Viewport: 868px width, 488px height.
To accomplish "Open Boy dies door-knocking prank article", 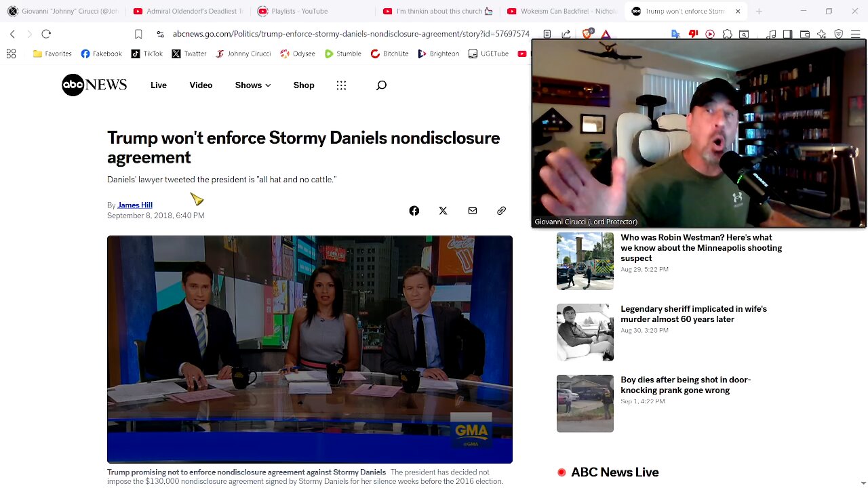I will point(686,385).
